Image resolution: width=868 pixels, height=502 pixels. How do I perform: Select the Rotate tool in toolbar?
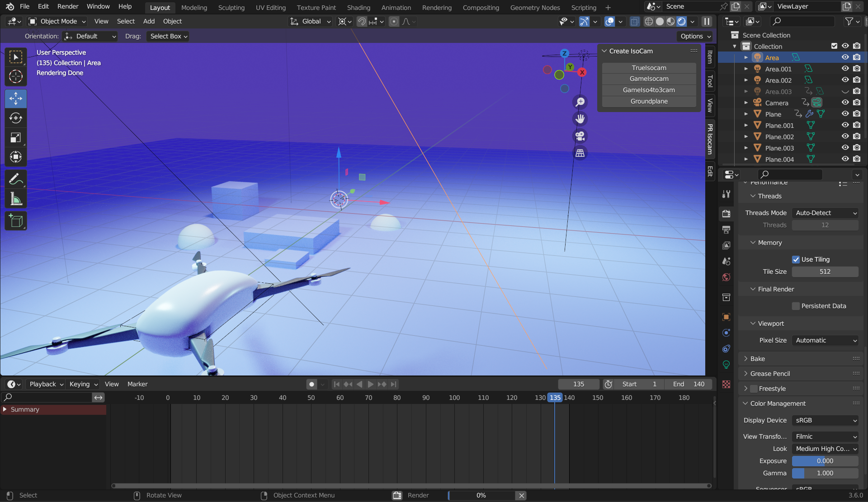point(16,118)
